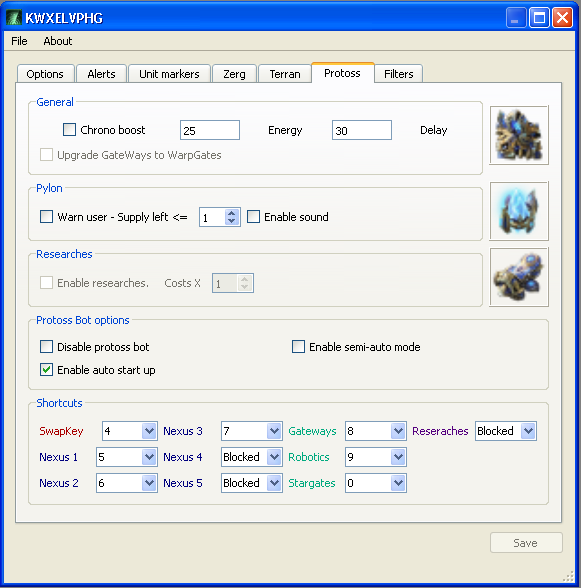Enable the Chrono boost checkbox
The height and width of the screenshot is (588, 581).
[x=69, y=130]
